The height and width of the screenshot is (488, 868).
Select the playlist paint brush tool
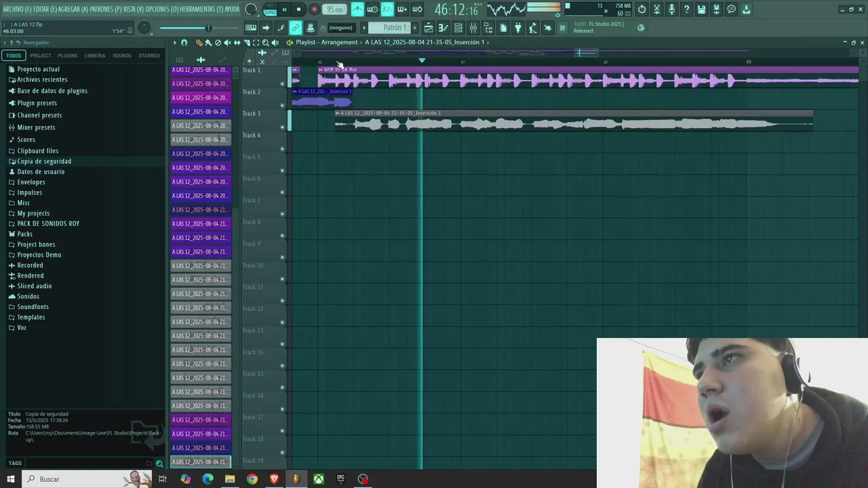(x=208, y=43)
